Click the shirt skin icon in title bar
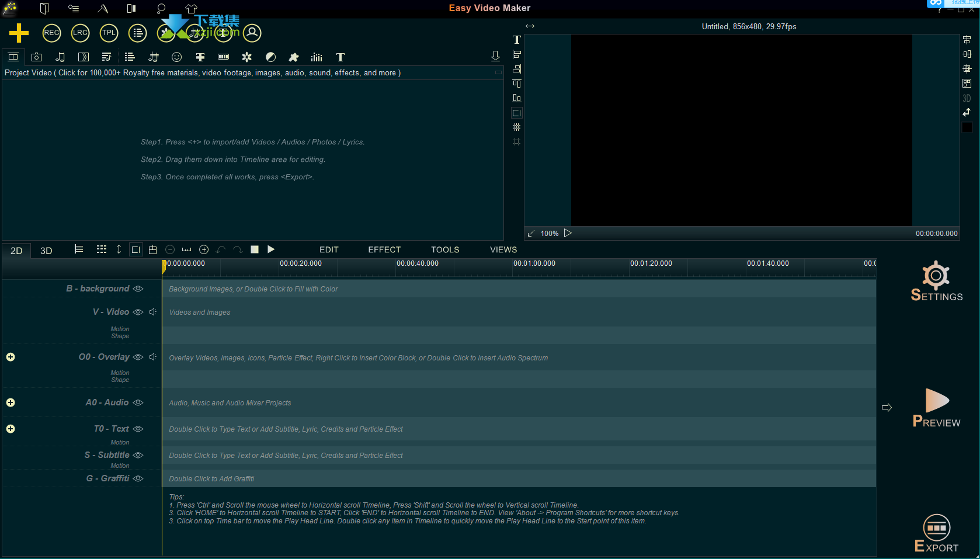The width and height of the screenshot is (980, 559). click(192, 8)
